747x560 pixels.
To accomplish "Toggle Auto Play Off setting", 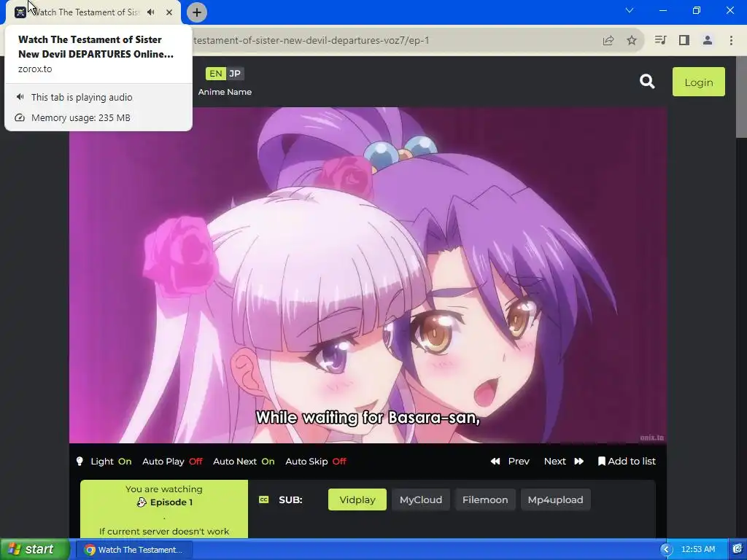I will click(x=172, y=461).
